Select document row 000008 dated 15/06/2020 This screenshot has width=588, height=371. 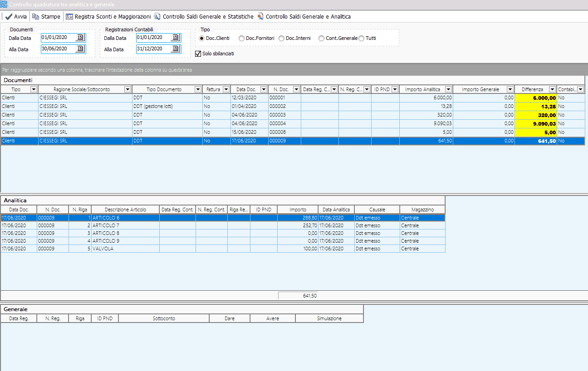tap(293, 132)
